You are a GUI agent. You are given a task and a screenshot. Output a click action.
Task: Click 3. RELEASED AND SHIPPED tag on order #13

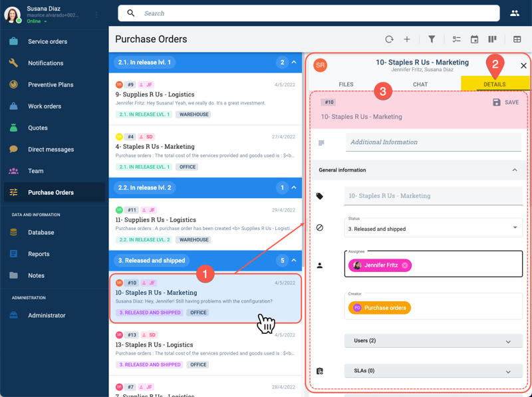pyautogui.click(x=150, y=365)
